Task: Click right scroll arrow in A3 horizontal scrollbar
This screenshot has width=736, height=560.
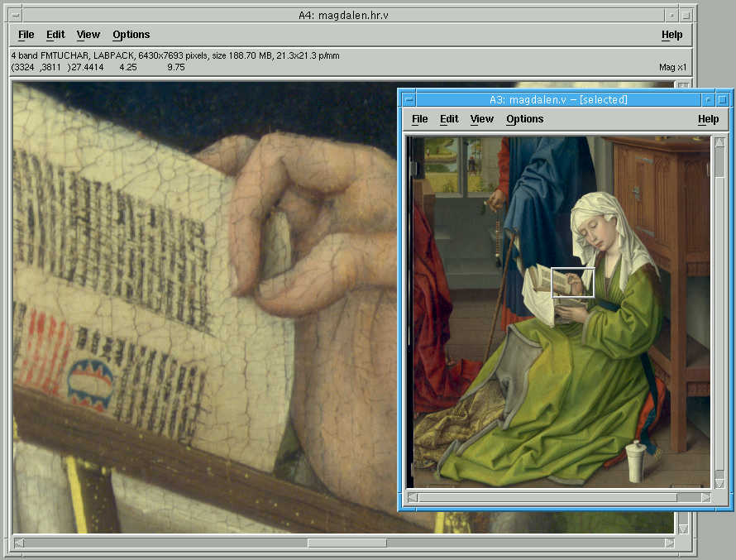Action: 706,497
